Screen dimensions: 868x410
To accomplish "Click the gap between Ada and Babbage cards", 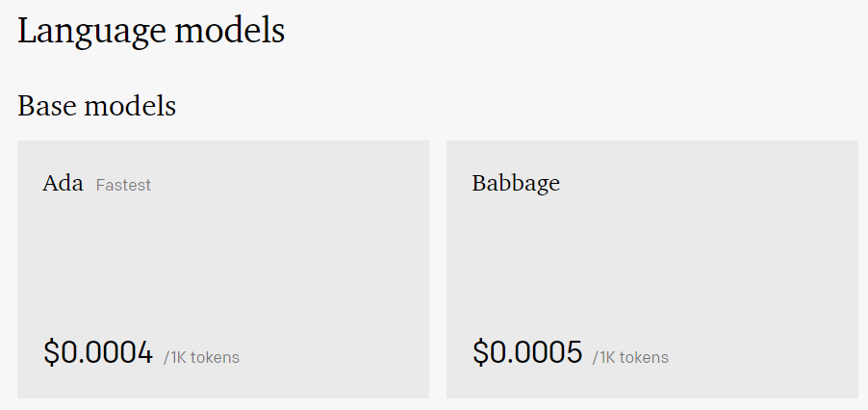I will [x=438, y=268].
